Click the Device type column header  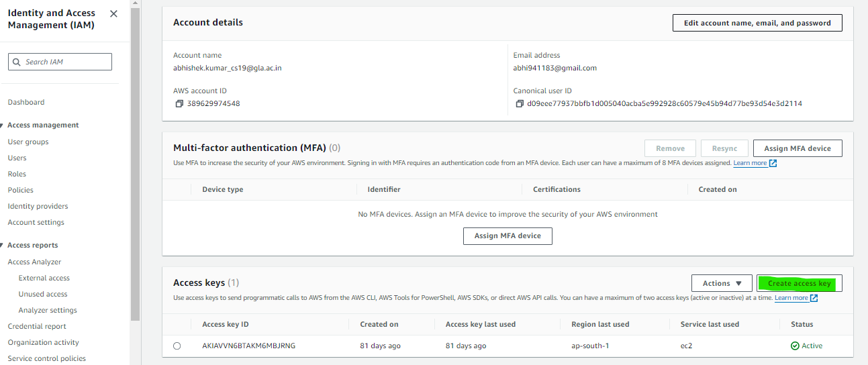[223, 190]
